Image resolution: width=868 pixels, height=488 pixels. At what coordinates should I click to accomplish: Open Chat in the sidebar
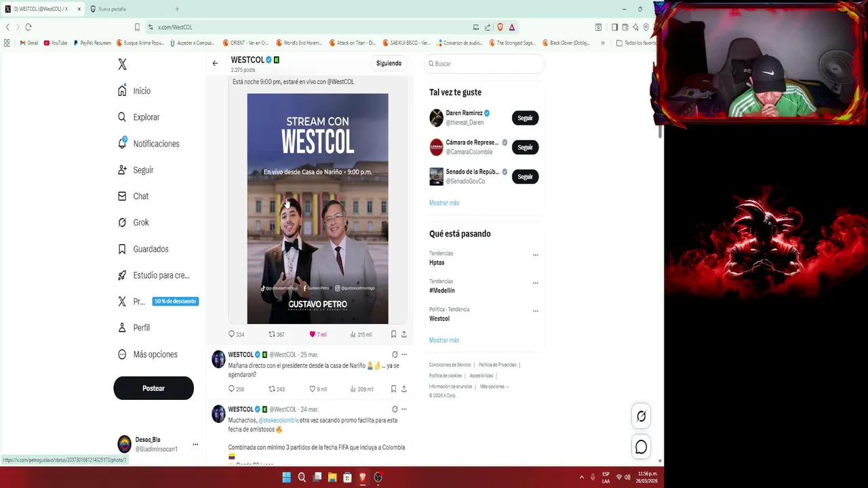point(133,196)
